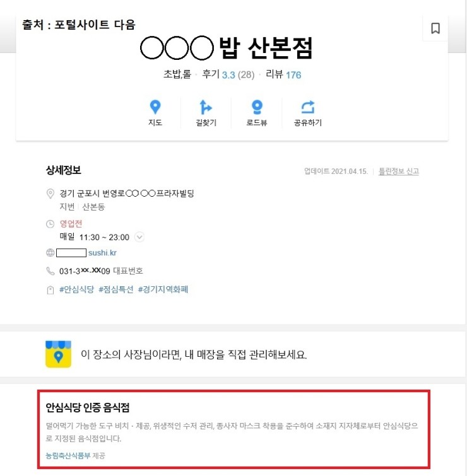Screen dimensions: 467x476
Task: Click the phone number 031-3xx-xx09
Action: point(85,271)
